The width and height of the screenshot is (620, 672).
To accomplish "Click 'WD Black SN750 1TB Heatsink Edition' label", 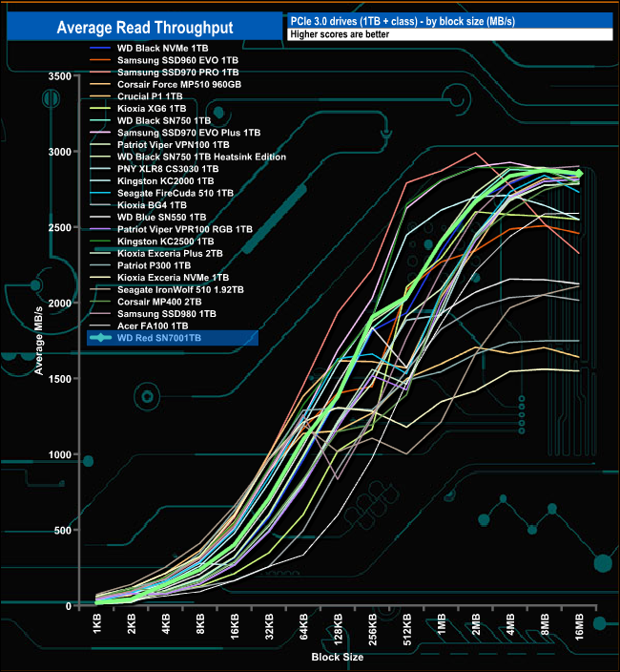I will (201, 157).
